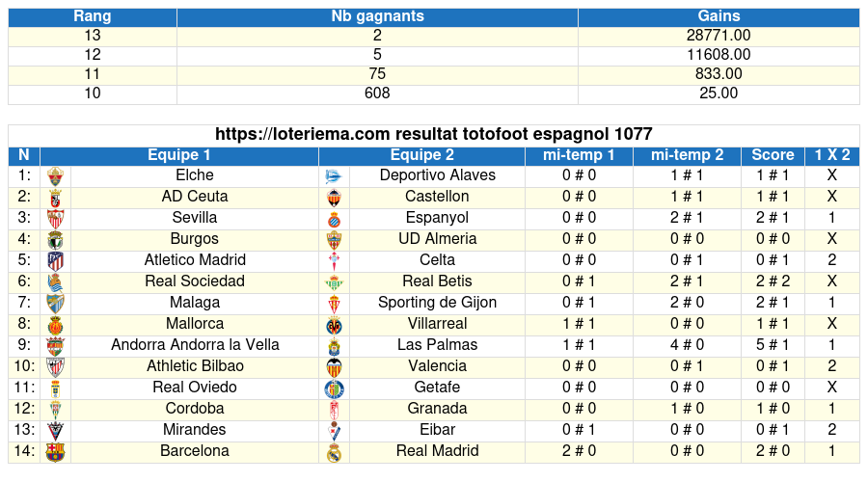The image size is (868, 482).
Task: Click the Real Madrid crest icon
Action: point(334,453)
